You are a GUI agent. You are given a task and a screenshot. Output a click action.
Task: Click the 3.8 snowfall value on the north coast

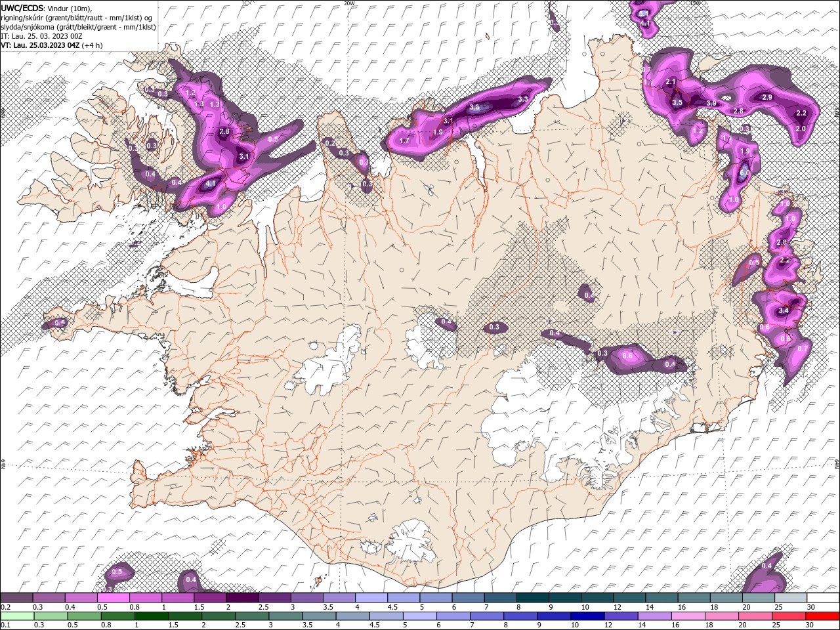click(475, 107)
